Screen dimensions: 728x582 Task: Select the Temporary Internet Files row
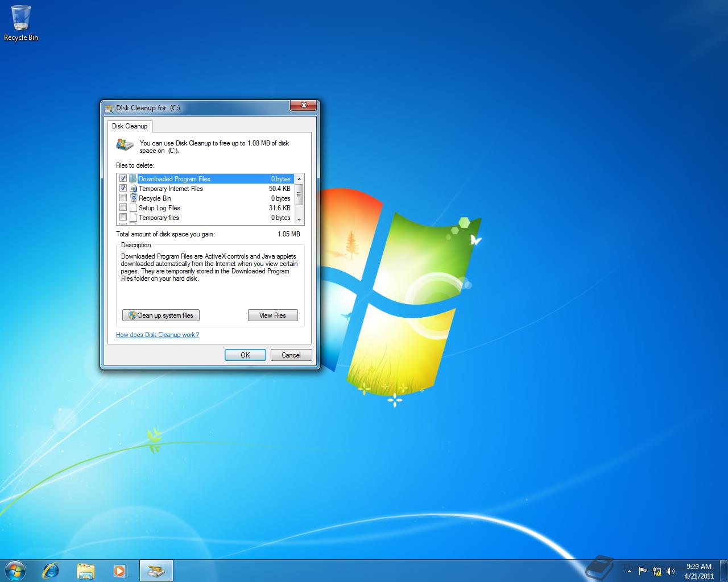tap(205, 188)
